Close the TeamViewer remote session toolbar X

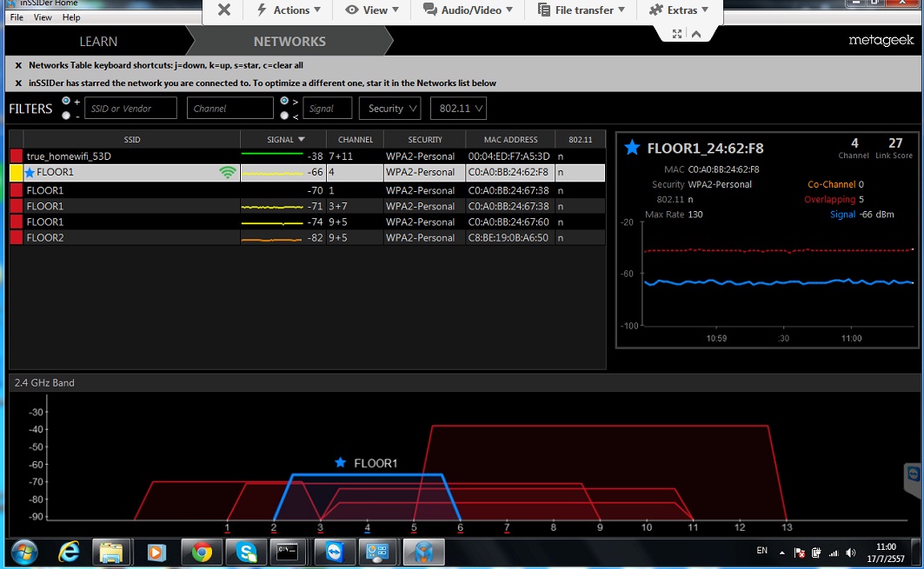[224, 10]
